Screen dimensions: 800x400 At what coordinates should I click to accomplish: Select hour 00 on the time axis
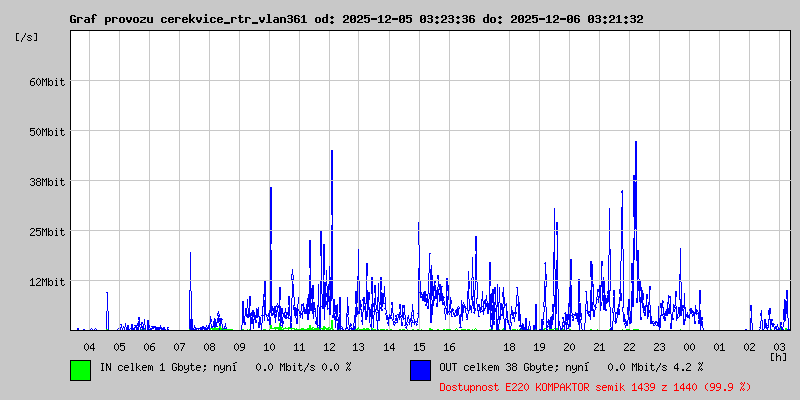pos(689,346)
